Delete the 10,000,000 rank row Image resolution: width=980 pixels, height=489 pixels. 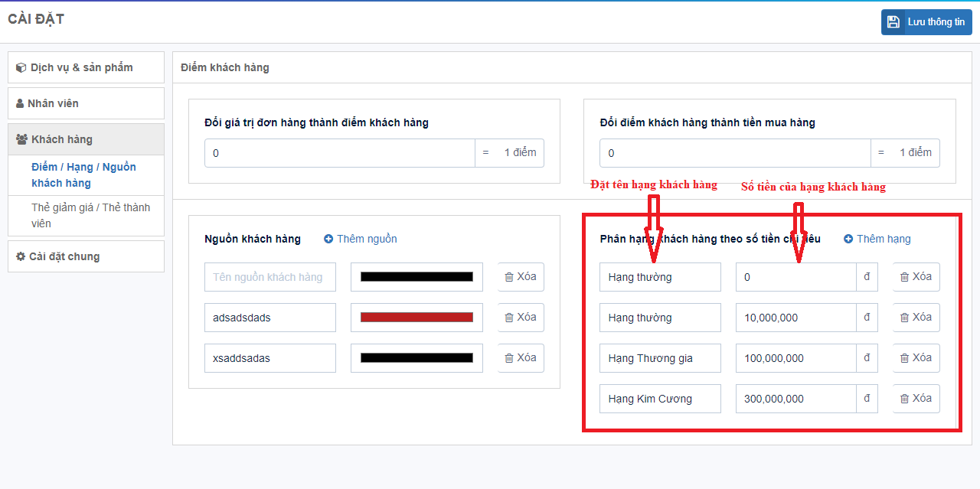pyautogui.click(x=916, y=318)
